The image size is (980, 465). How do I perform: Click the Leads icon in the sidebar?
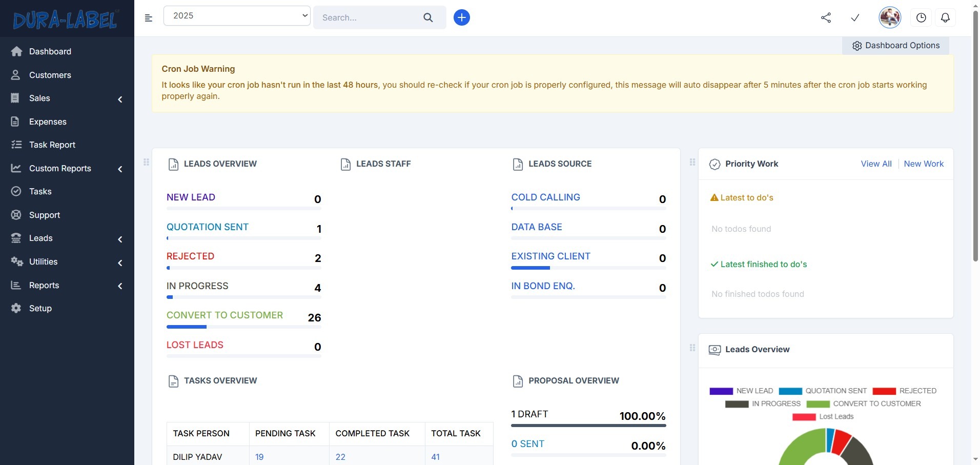tap(16, 238)
